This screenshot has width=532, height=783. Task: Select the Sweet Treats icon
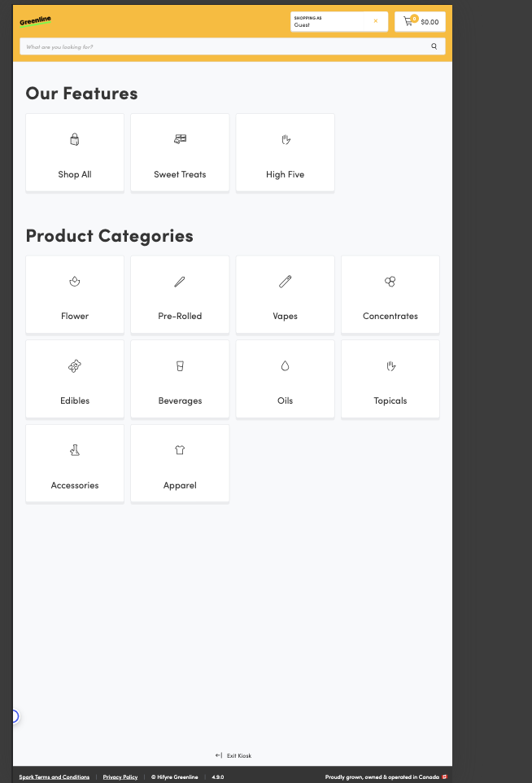pos(180,139)
